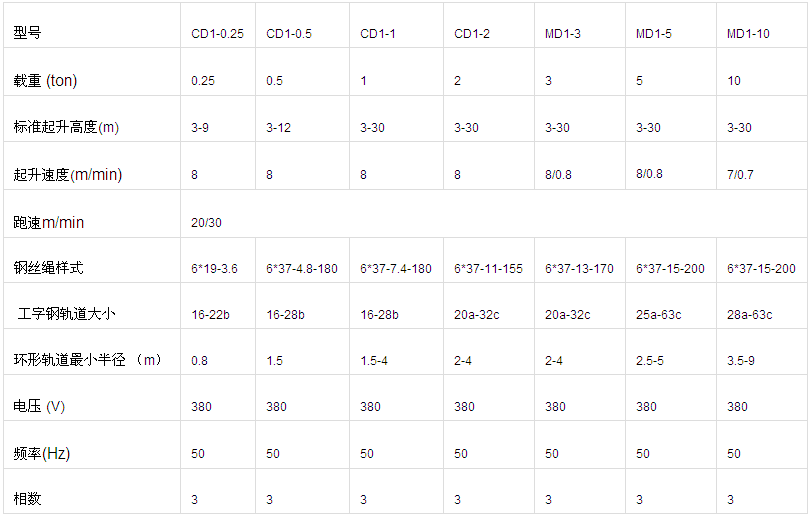The image size is (811, 517).
Task: Select the 3.5-9 minimum radius cell
Action: 743,361
